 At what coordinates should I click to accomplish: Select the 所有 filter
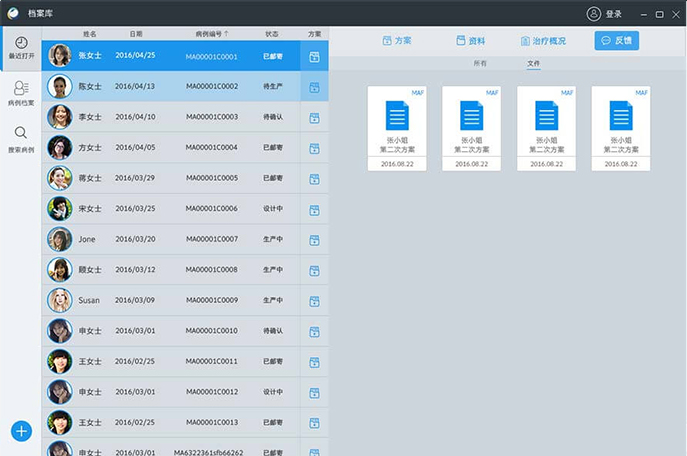pos(480,64)
